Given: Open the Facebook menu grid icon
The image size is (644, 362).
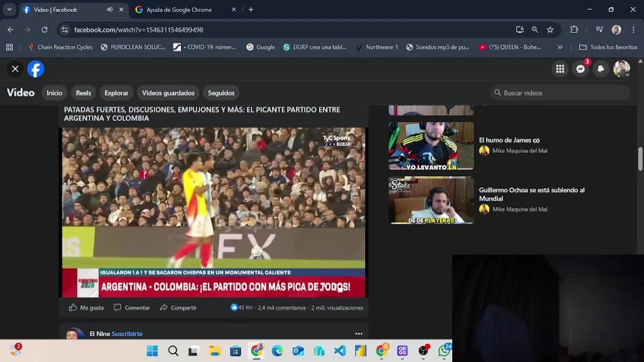Looking at the screenshot, I should coord(560,69).
